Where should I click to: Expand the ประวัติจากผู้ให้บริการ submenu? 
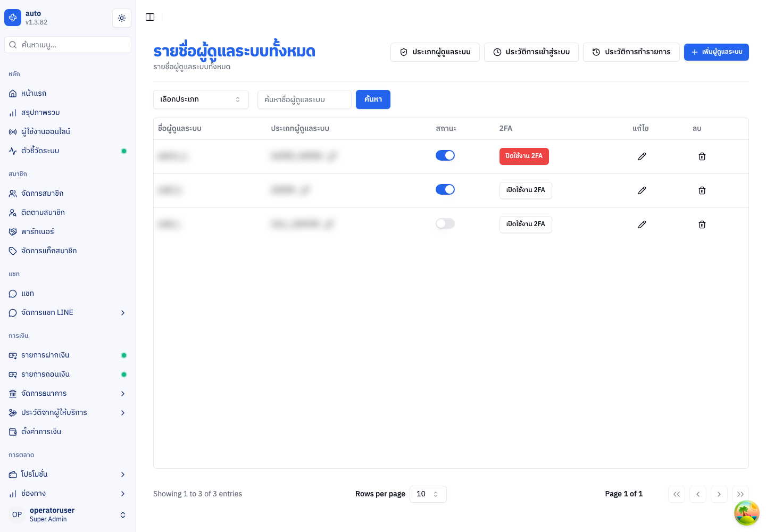point(68,413)
